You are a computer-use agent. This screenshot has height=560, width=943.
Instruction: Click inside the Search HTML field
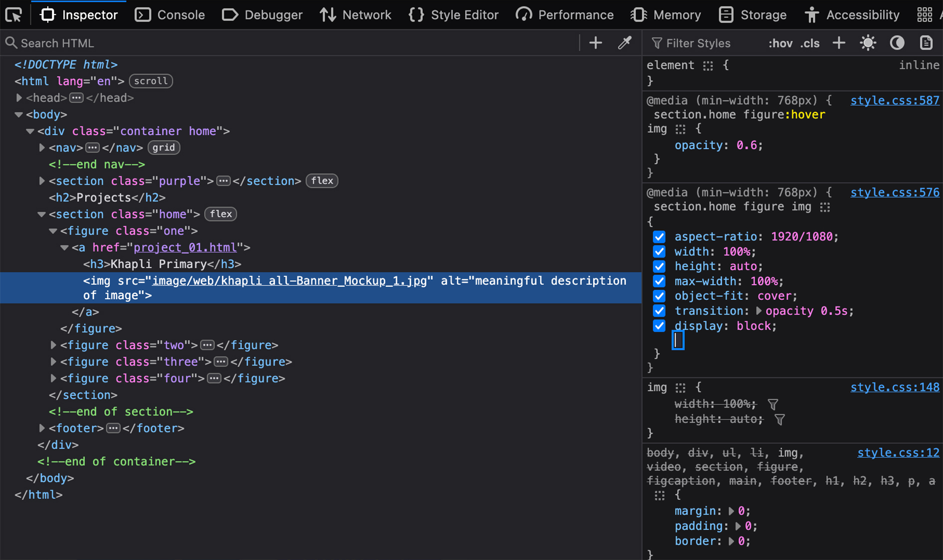289,43
